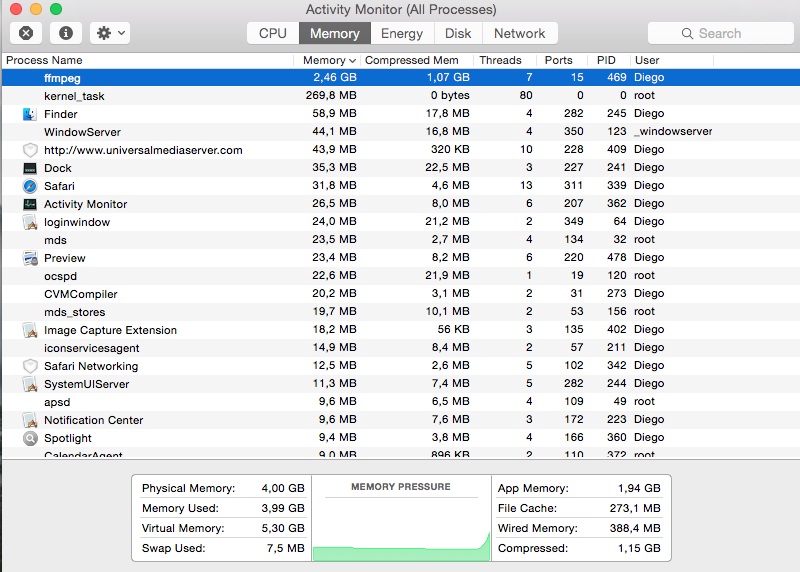Click kernel_task's 269,8 MB memory value
800x572 pixels.
coord(331,95)
